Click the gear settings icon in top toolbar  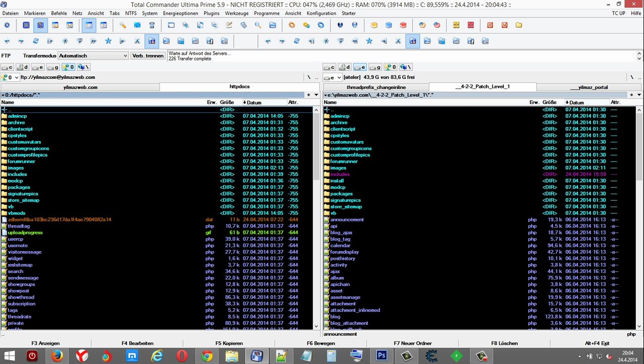[7, 25]
